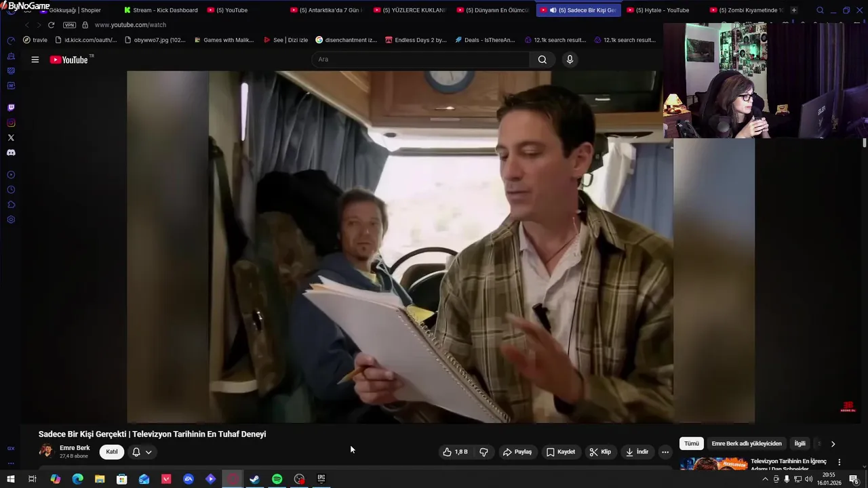Image resolution: width=868 pixels, height=488 pixels.
Task: Go to the YouTube home logo
Action: tap(69, 60)
